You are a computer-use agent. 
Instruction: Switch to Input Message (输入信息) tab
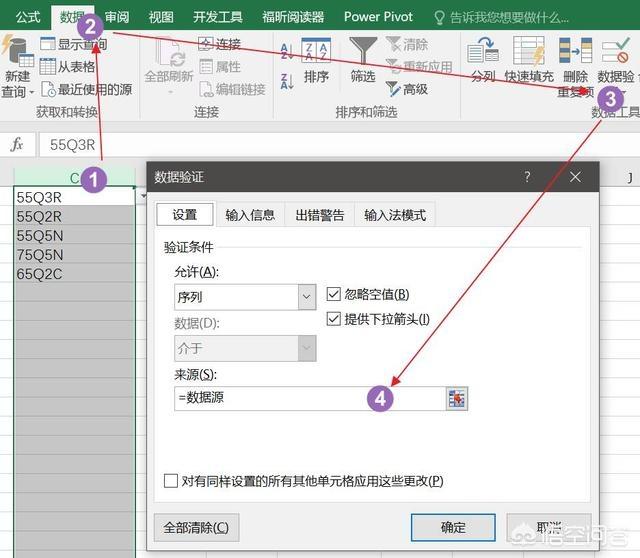coord(250,215)
